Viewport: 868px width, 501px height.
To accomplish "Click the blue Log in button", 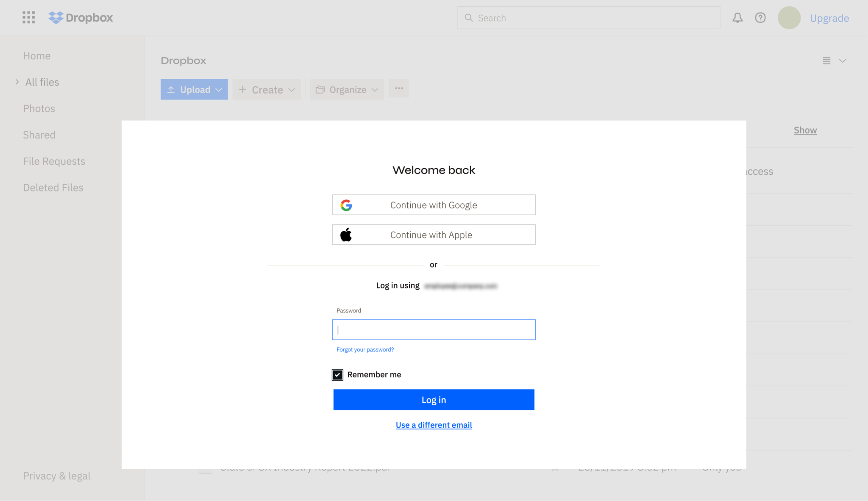I will [x=434, y=400].
